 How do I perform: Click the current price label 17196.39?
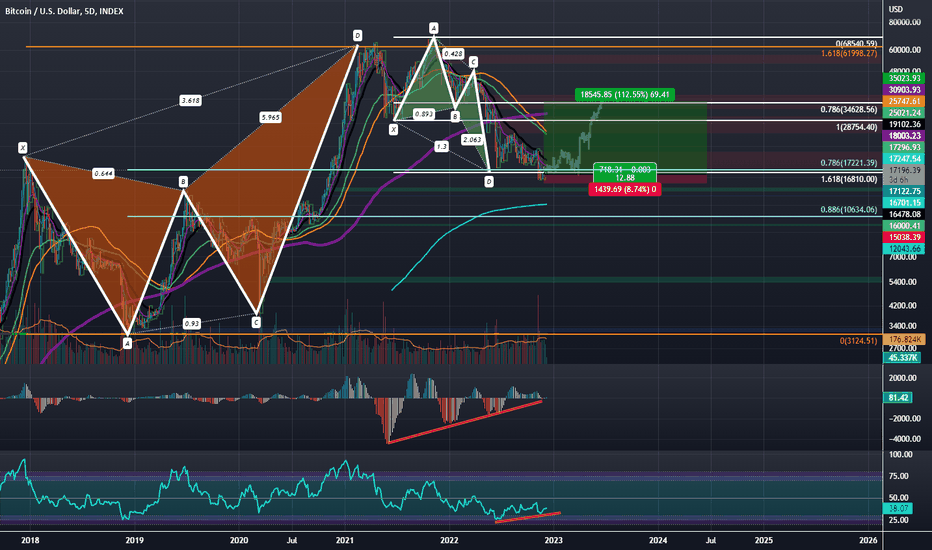pyautogui.click(x=904, y=170)
